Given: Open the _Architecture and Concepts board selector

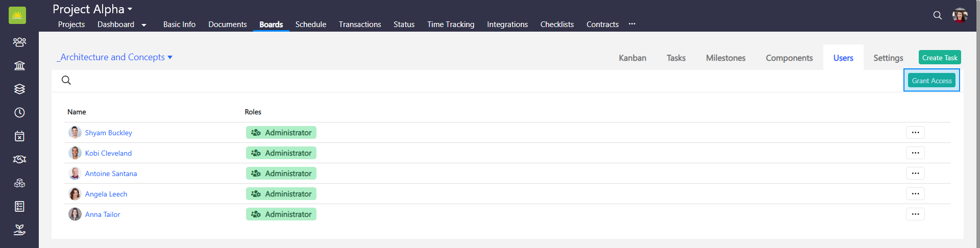Looking at the screenshot, I should tap(115, 57).
